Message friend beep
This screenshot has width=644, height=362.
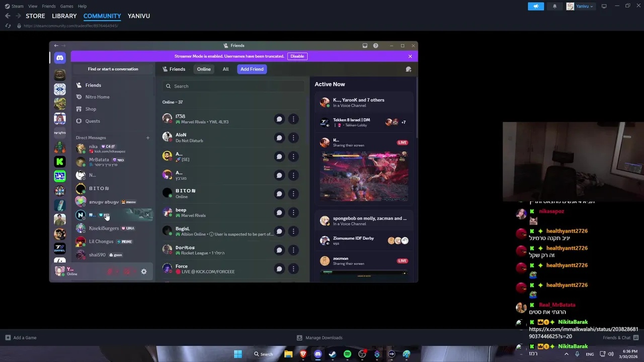(x=279, y=213)
